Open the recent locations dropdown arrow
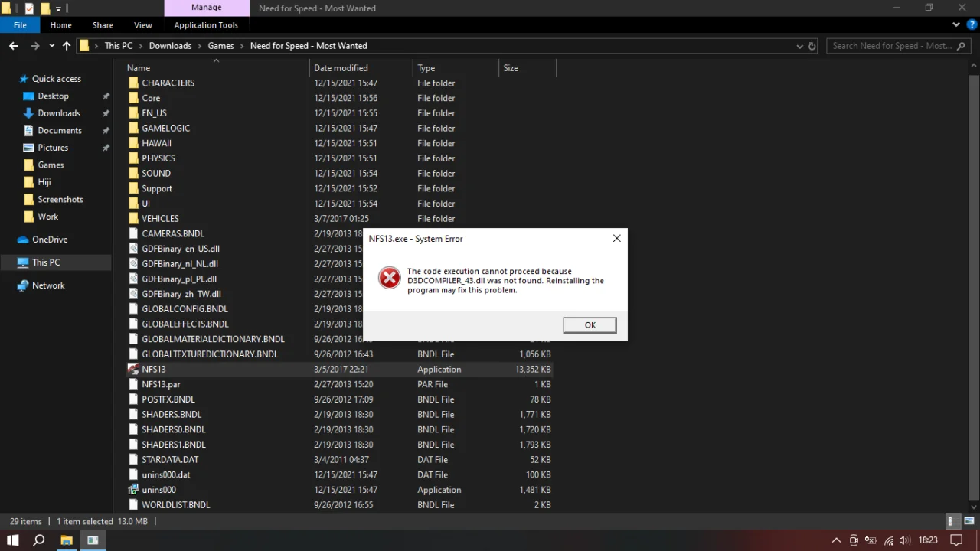 pyautogui.click(x=51, y=46)
